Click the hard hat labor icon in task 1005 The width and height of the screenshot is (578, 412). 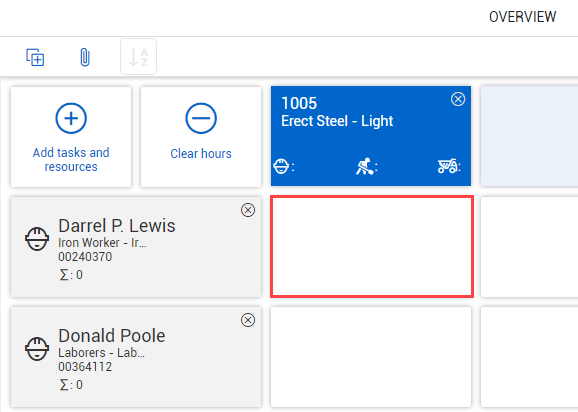(x=281, y=166)
